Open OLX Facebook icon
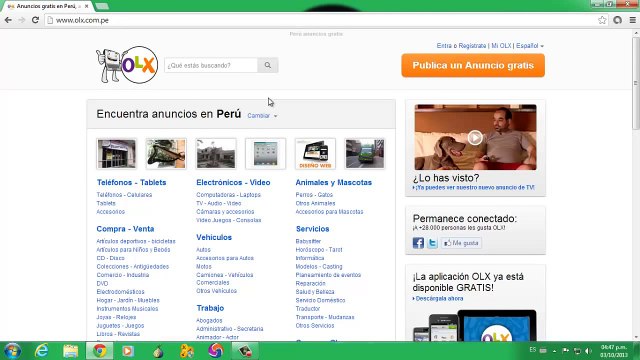Screen dimensions: 640x360 pos(418,243)
